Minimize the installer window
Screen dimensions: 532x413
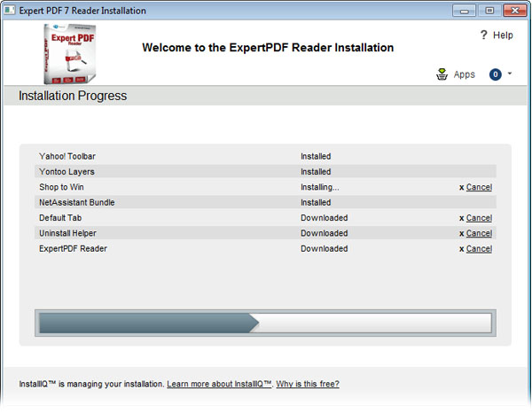[464, 11]
